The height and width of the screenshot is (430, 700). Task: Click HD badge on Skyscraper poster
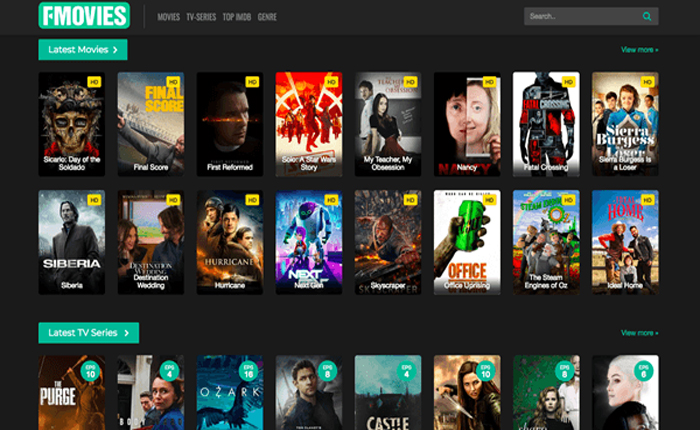(410, 200)
